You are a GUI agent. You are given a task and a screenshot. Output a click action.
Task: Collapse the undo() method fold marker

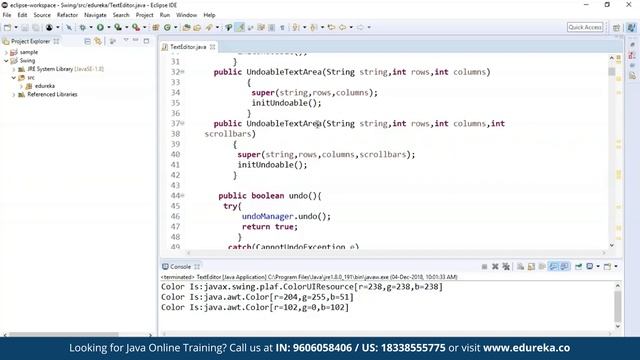tap(182, 196)
